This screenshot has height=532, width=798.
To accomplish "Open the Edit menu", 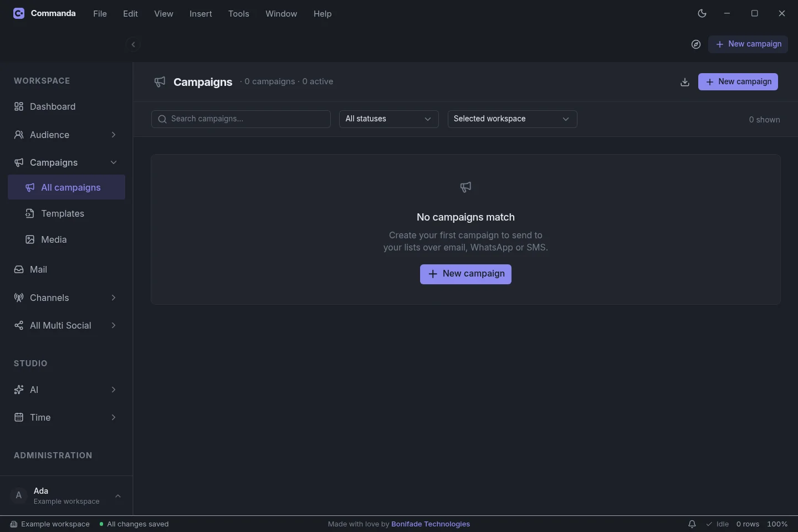I will (130, 14).
